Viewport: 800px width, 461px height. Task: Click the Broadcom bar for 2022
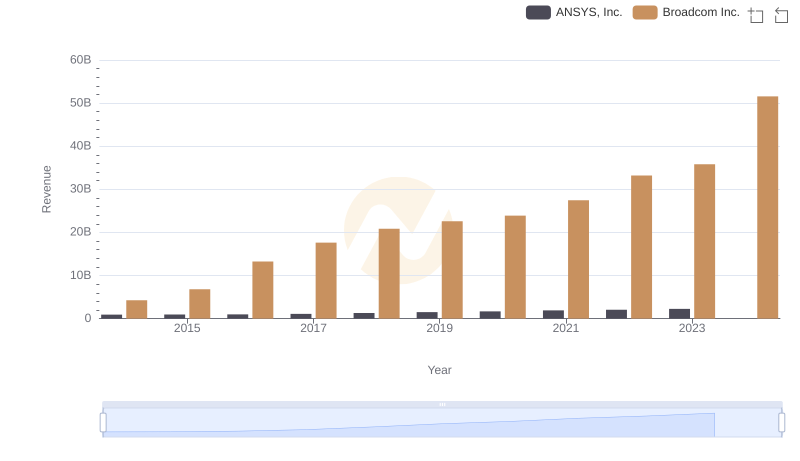click(641, 247)
